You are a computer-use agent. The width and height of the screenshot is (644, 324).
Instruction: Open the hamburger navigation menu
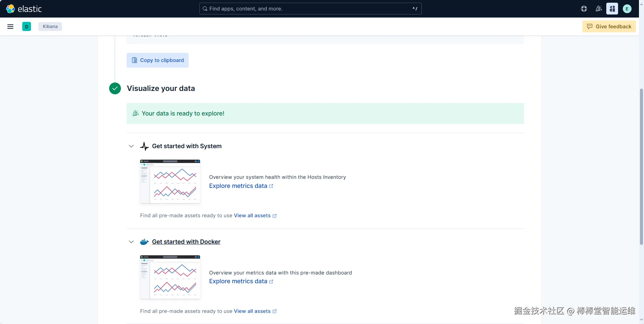point(10,27)
